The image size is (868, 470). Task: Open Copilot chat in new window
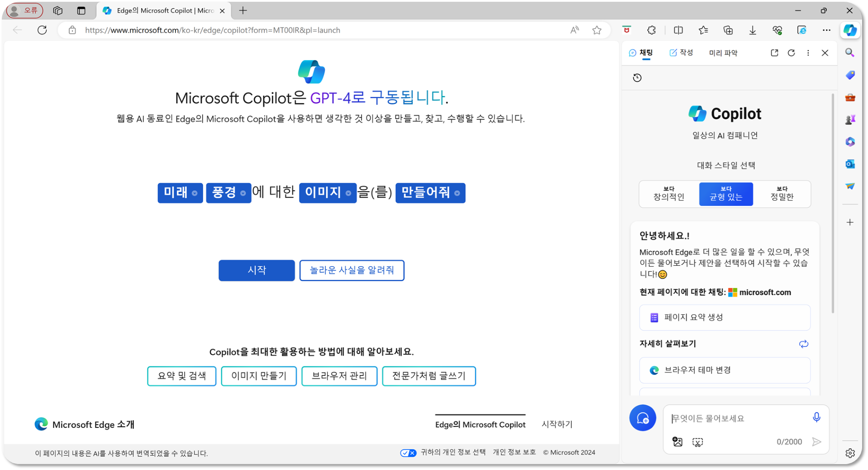tap(774, 53)
